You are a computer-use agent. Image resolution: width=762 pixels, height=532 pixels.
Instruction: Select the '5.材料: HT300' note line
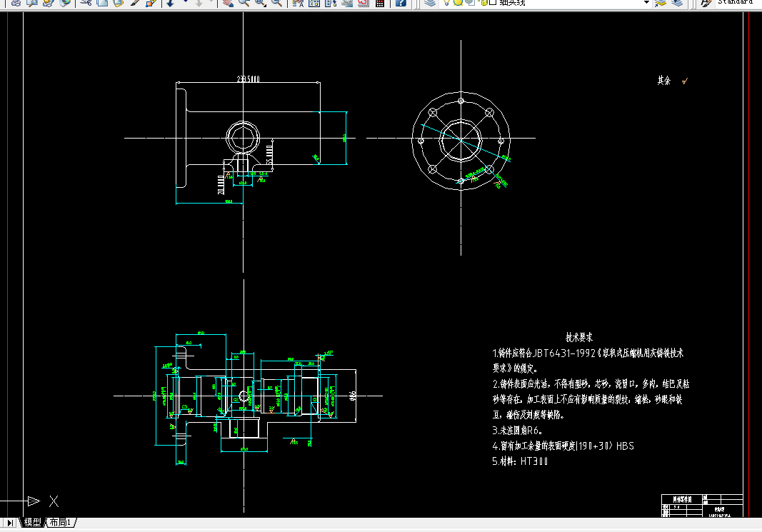pyautogui.click(x=520, y=461)
